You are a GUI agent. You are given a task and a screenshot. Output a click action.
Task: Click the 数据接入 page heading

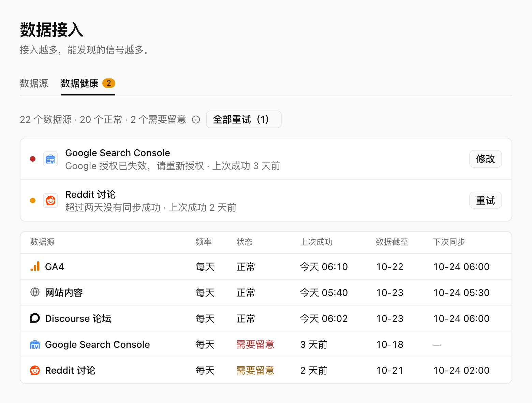tap(51, 30)
